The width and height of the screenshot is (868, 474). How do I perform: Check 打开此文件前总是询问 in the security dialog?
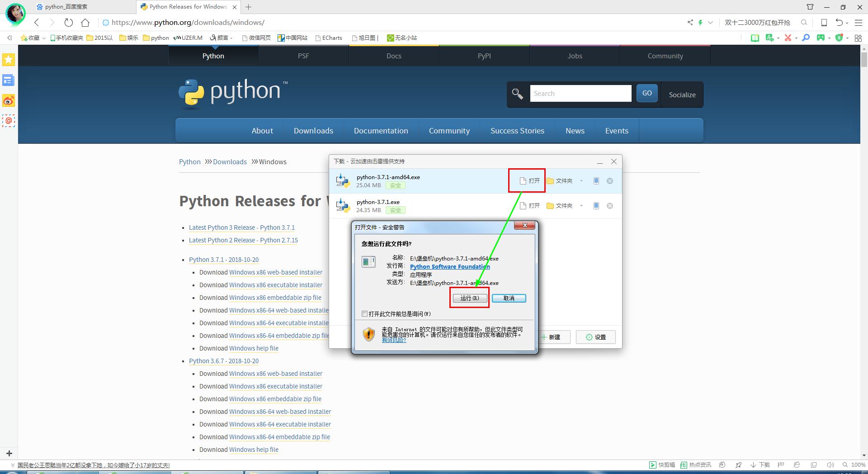(365, 313)
